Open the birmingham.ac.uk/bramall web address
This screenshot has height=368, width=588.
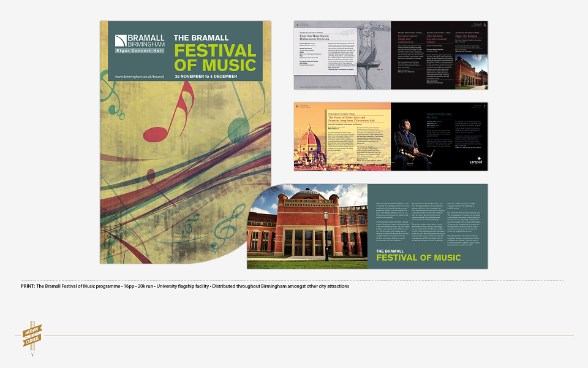(140, 77)
